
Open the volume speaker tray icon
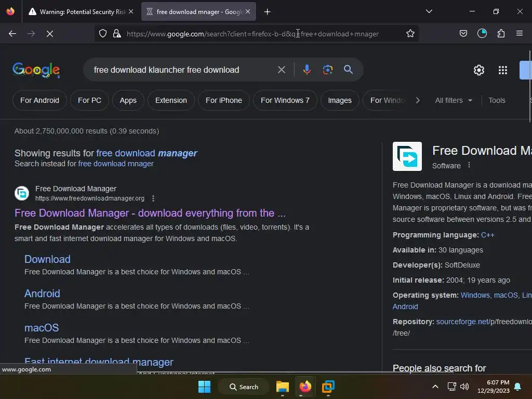pyautogui.click(x=464, y=387)
